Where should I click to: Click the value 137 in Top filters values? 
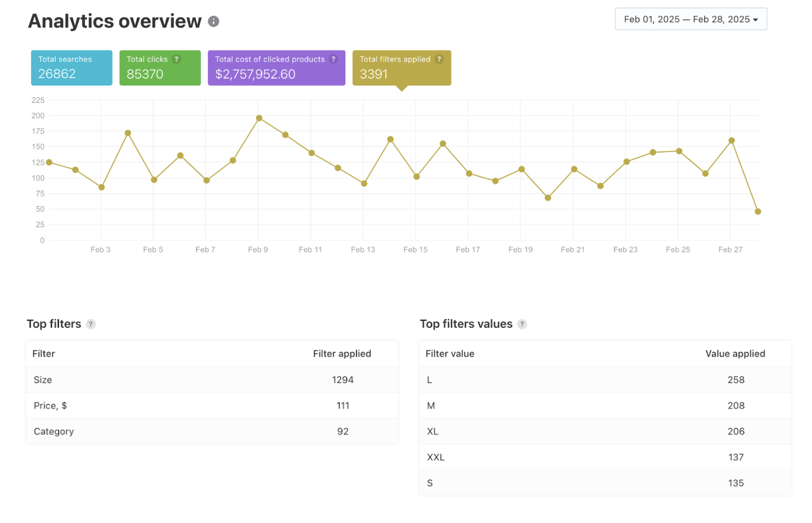tap(736, 457)
